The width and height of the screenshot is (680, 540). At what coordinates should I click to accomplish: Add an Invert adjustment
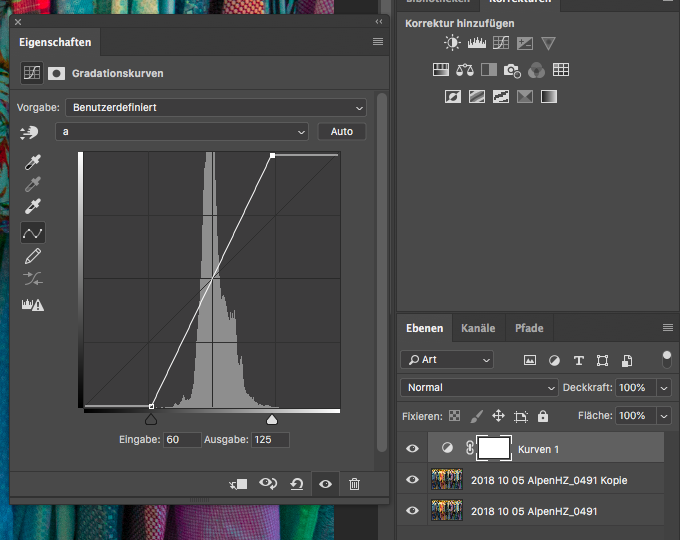453,96
